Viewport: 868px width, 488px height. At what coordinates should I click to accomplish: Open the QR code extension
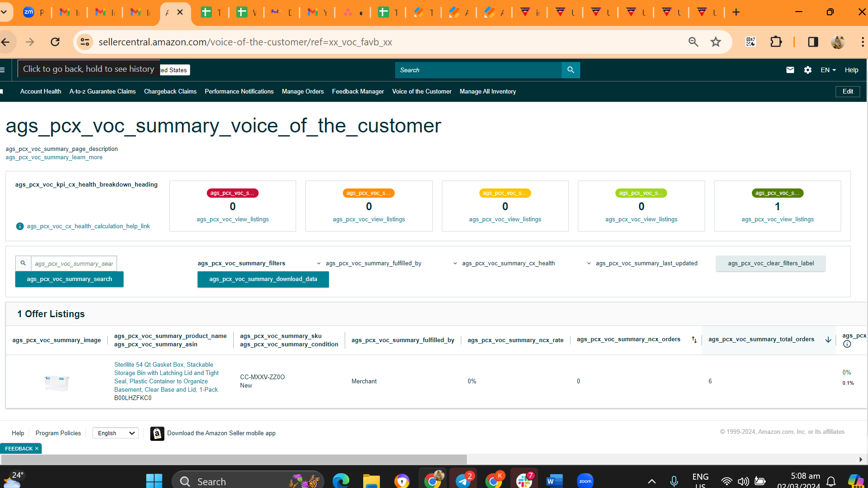click(750, 42)
